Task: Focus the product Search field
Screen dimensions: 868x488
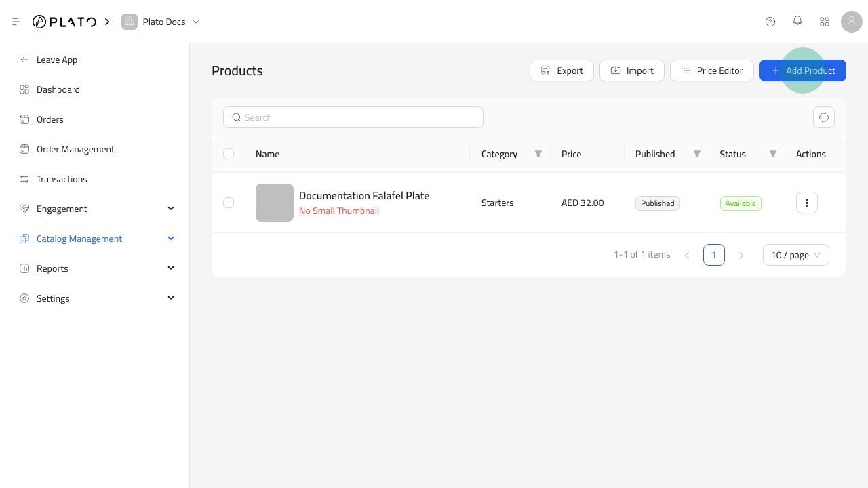Action: [x=353, y=117]
